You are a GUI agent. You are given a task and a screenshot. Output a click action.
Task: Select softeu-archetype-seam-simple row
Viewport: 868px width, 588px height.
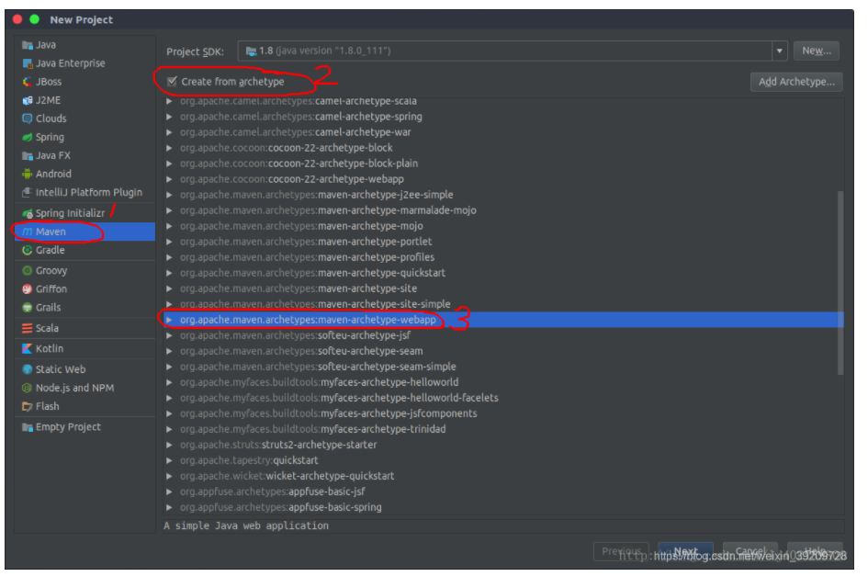(x=503, y=367)
